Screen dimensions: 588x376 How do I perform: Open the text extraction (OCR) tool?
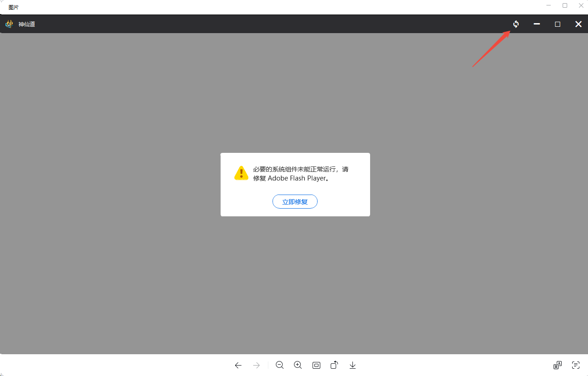[576, 365]
